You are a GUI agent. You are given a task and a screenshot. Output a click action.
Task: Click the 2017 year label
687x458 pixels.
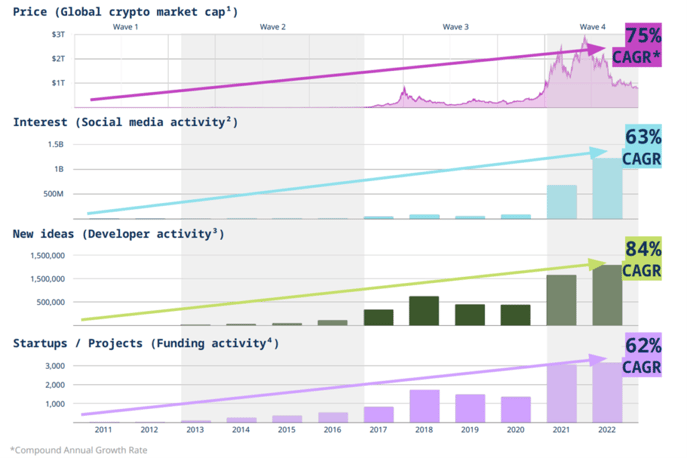378,430
